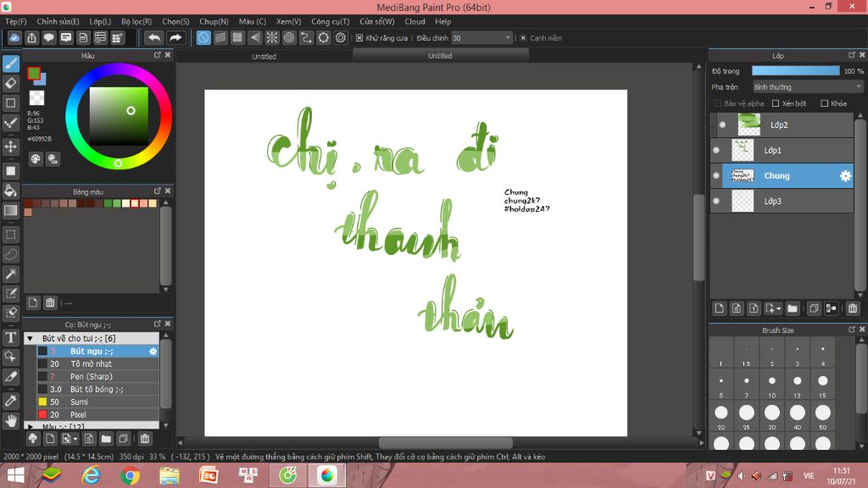Open the Bộ lọc(R) menu
The image size is (868, 488).
pos(136,21)
